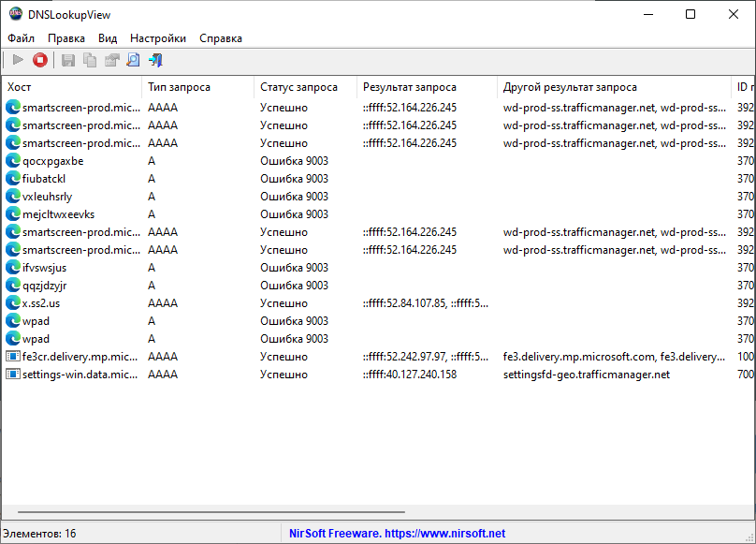The image size is (756, 544).
Task: Click A query type in fiubatckl row
Action: (152, 179)
